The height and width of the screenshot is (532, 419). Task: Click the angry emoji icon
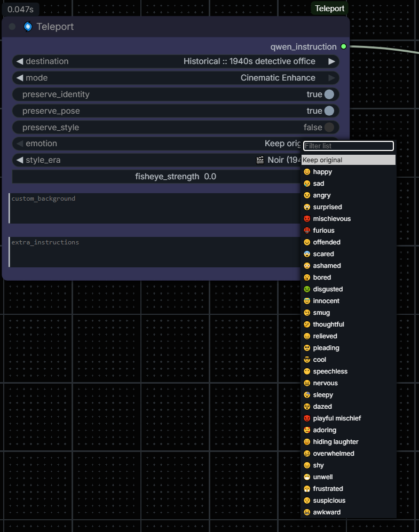307,195
